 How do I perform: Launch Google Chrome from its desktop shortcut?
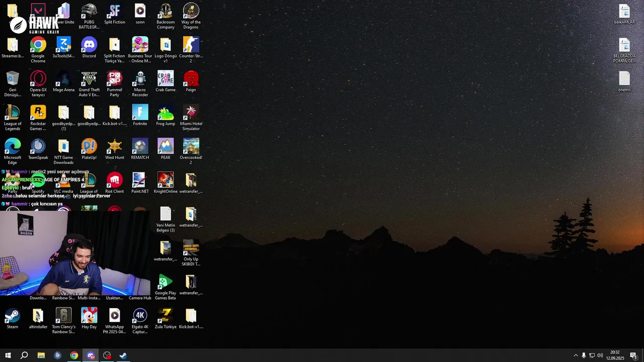[x=38, y=50]
